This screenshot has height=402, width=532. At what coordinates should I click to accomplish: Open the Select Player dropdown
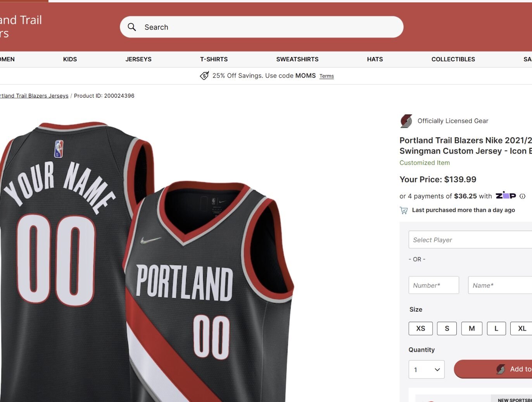(x=470, y=240)
